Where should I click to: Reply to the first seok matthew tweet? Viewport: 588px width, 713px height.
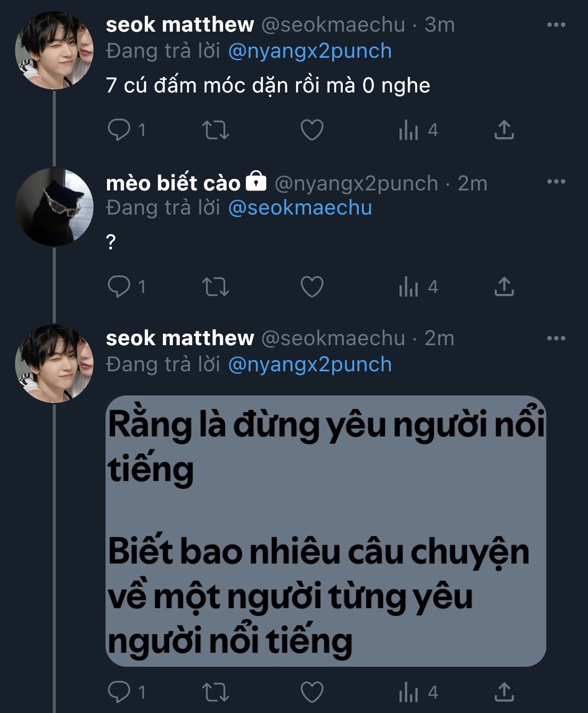(x=119, y=130)
